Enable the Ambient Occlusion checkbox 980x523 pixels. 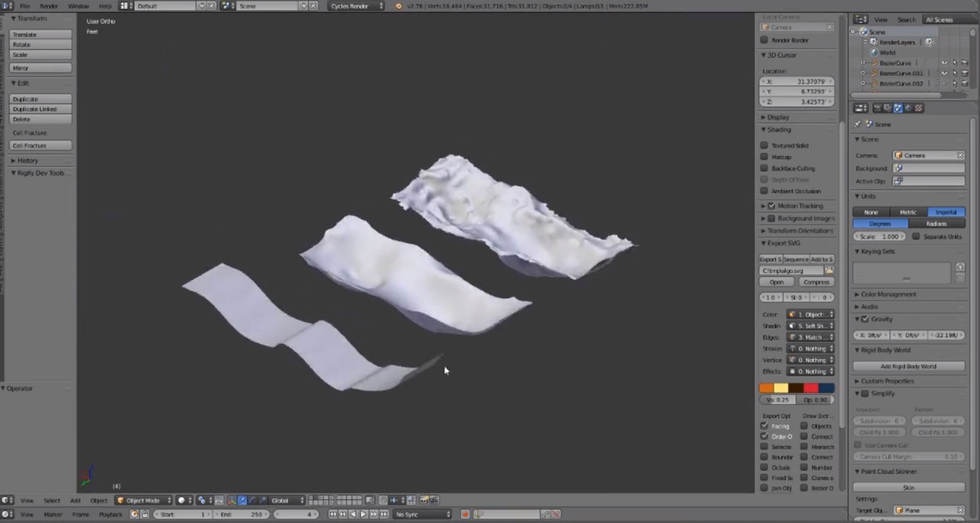[x=765, y=191]
